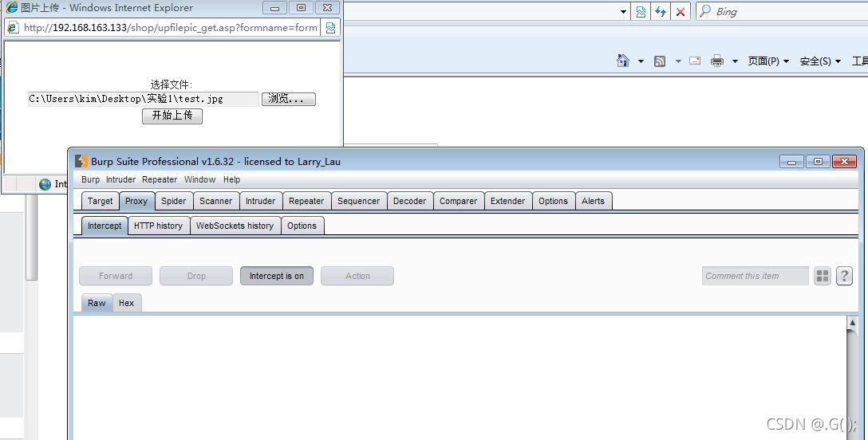
Task: Click the Forward button
Action: pos(116,276)
